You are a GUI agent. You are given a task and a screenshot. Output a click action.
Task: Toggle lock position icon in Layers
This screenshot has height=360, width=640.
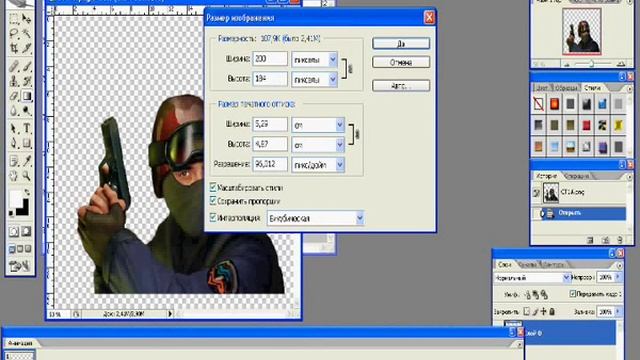tap(543, 312)
